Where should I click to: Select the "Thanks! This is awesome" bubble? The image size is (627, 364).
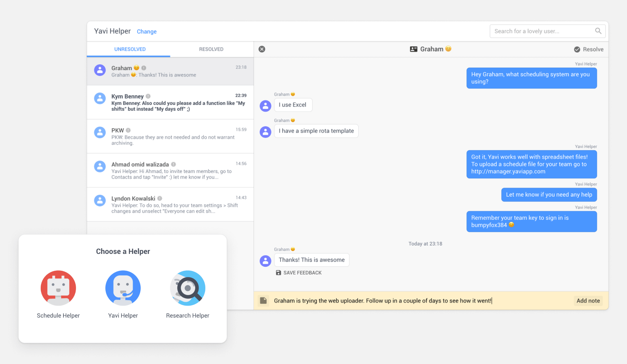tap(312, 260)
